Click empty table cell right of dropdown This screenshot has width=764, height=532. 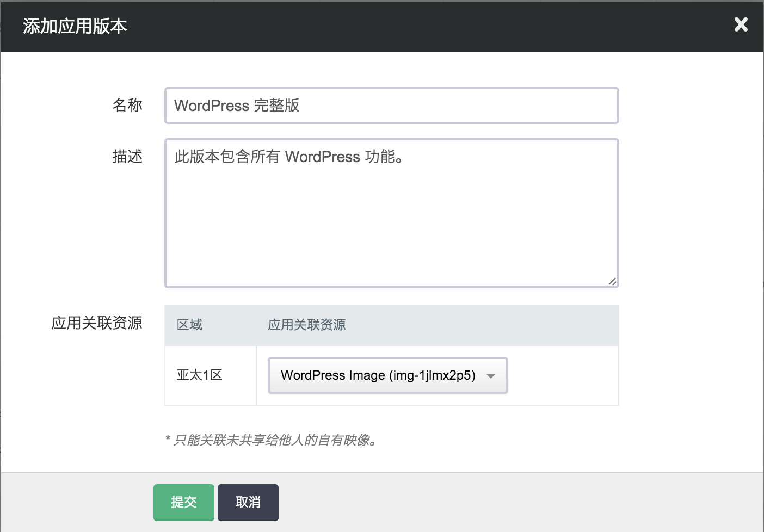pos(563,375)
